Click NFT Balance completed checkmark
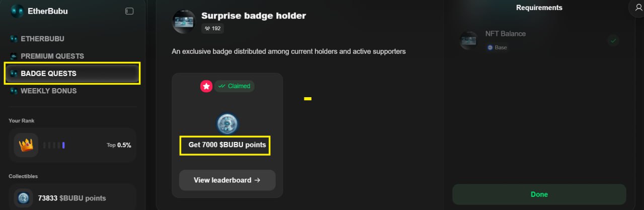 [613, 40]
